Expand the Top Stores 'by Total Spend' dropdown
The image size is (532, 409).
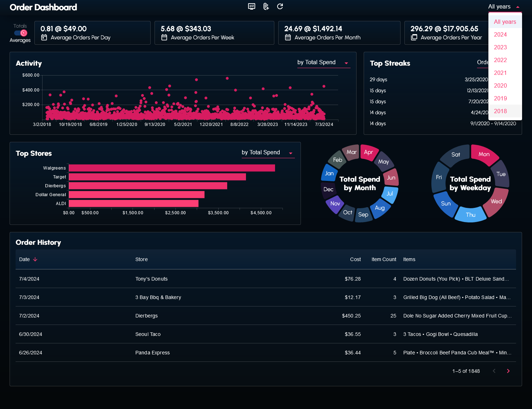point(268,153)
